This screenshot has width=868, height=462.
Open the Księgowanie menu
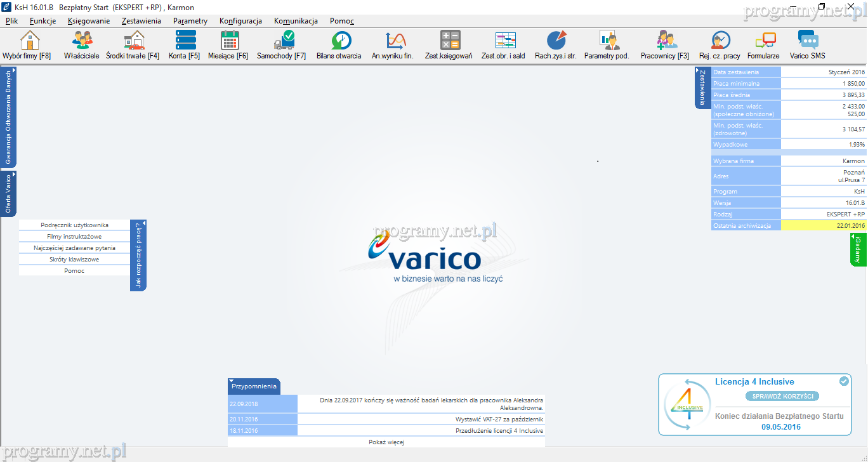[x=89, y=21]
